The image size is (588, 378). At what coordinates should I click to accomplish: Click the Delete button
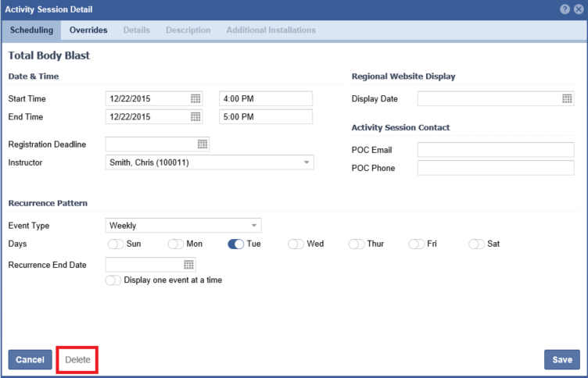click(x=77, y=360)
